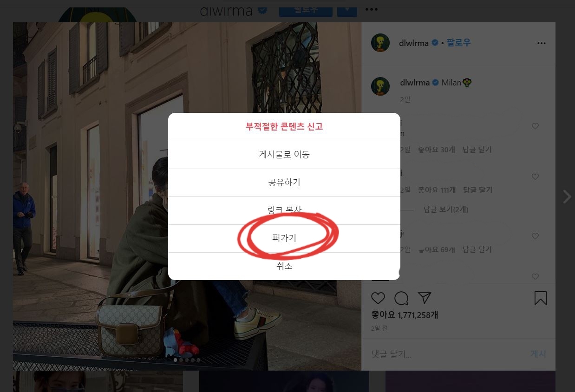Expand 답글 보기(2개) replies
Viewport: 575px width, 392px height.
pyautogui.click(x=445, y=209)
